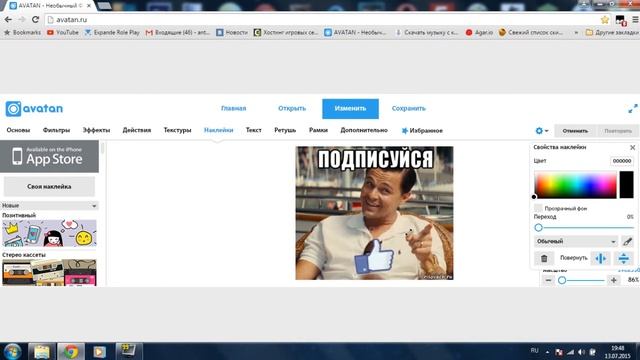Open the Дополнительно menu
This screenshot has height=360, width=640.
coord(364,130)
